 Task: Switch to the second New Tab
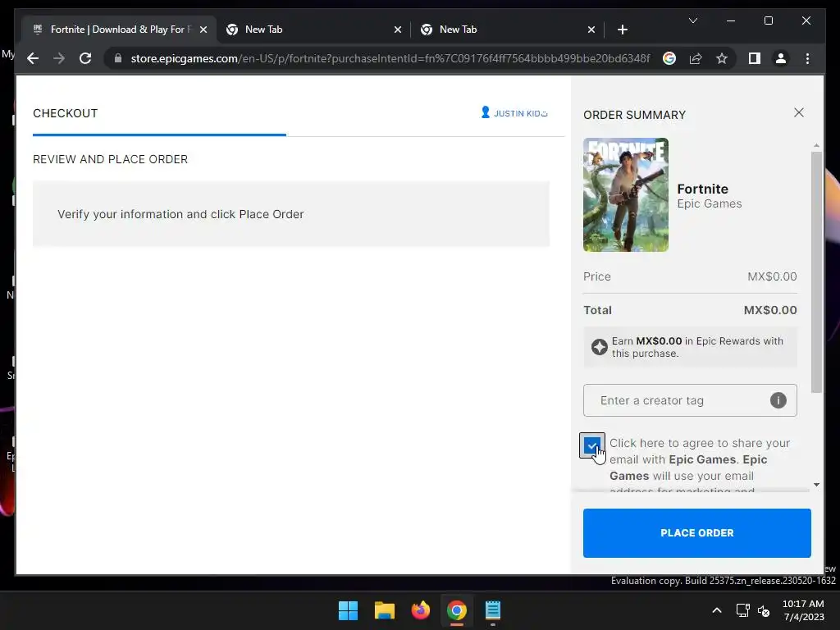[507, 30]
